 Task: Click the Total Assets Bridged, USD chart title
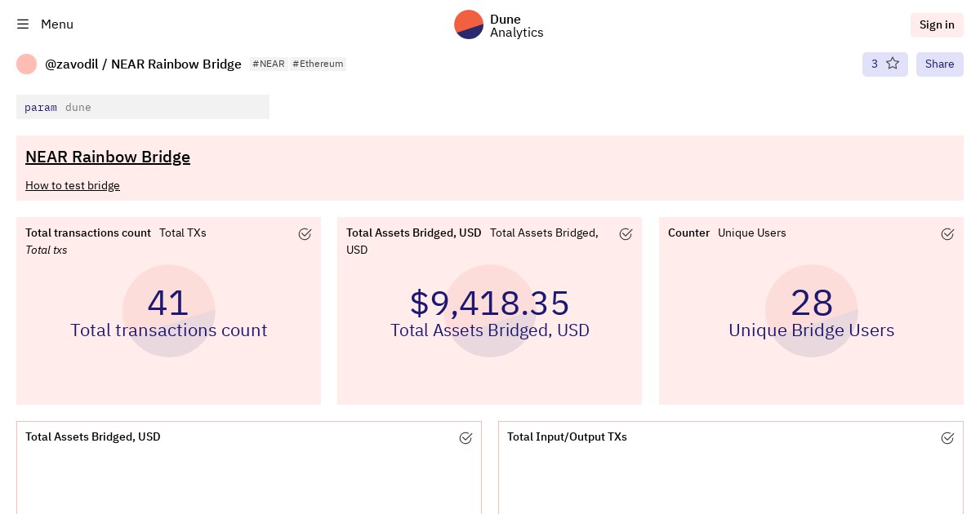coord(93,436)
